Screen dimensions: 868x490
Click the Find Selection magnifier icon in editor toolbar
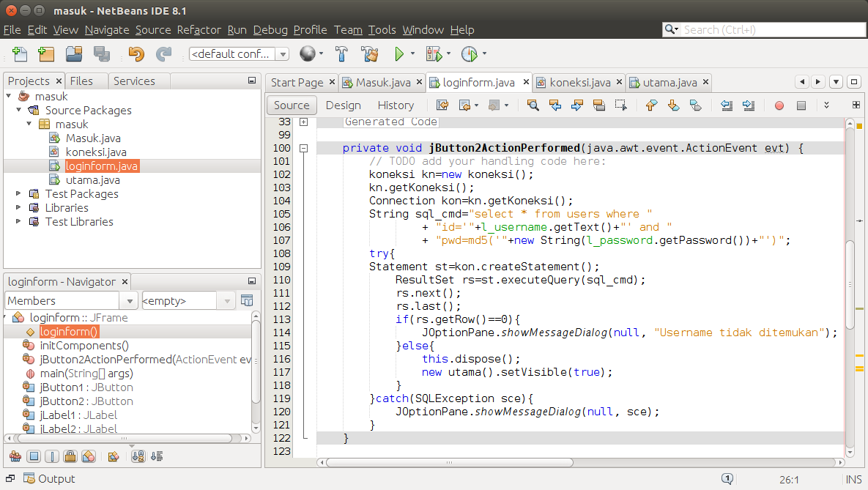pos(533,105)
